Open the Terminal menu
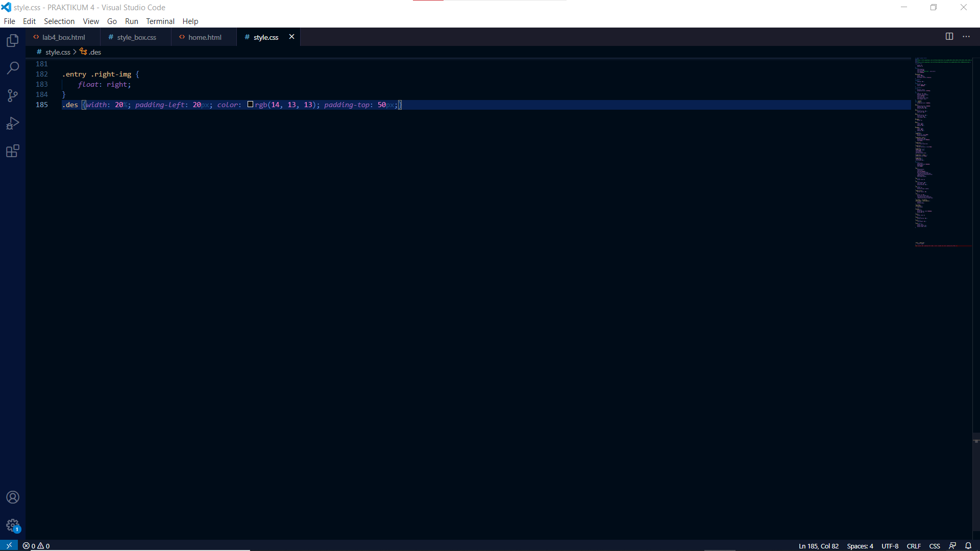The width and height of the screenshot is (980, 551). [x=160, y=21]
